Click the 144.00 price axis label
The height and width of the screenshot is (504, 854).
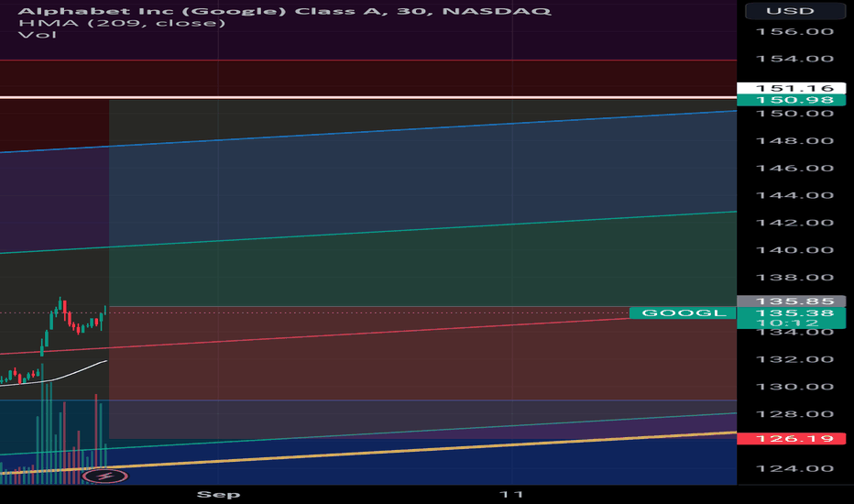[794, 195]
